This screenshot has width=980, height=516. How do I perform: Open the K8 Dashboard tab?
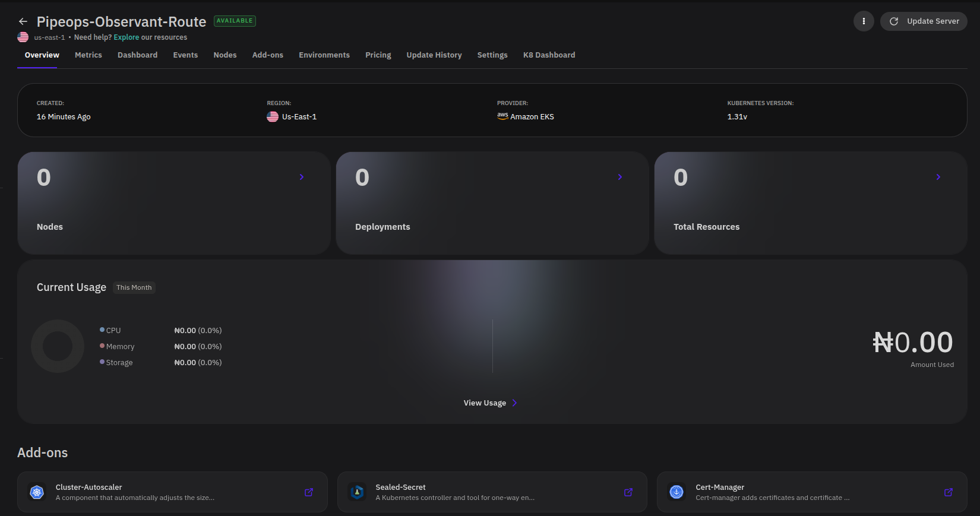pyautogui.click(x=549, y=55)
